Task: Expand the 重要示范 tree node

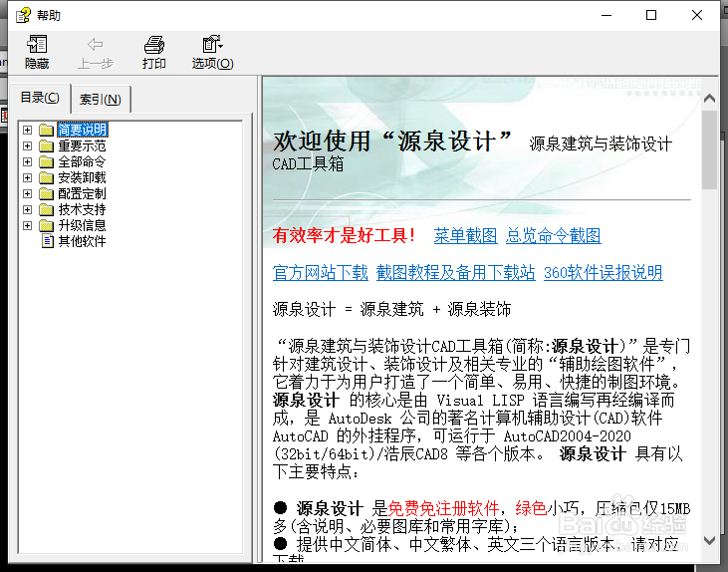Action: pyautogui.click(x=28, y=145)
